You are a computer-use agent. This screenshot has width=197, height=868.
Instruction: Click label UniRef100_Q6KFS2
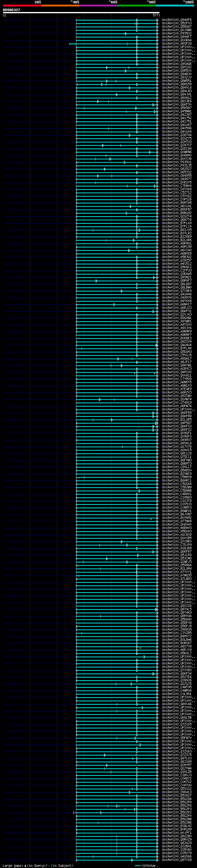point(177,430)
